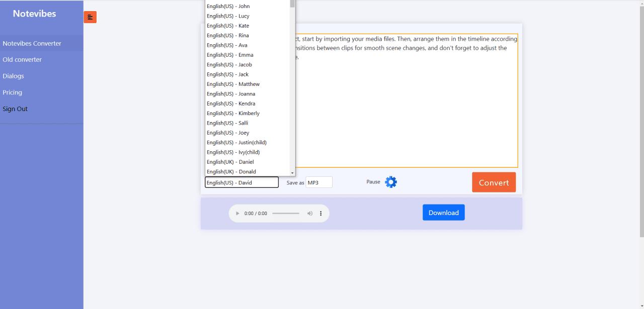
Task: Click the audio playback seek bar
Action: click(x=286, y=213)
